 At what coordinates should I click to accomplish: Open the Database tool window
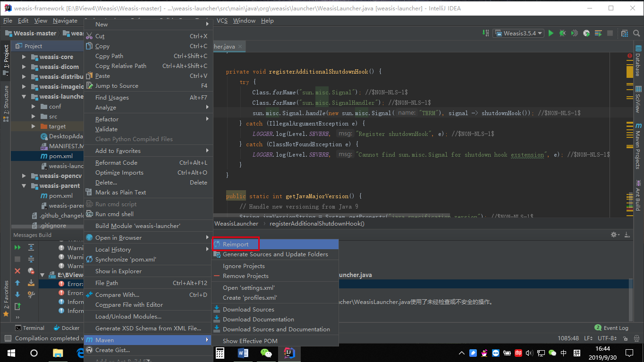(x=639, y=59)
